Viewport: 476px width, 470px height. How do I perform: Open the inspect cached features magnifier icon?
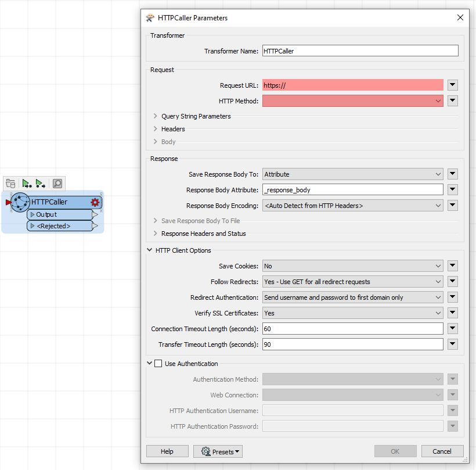tap(57, 184)
